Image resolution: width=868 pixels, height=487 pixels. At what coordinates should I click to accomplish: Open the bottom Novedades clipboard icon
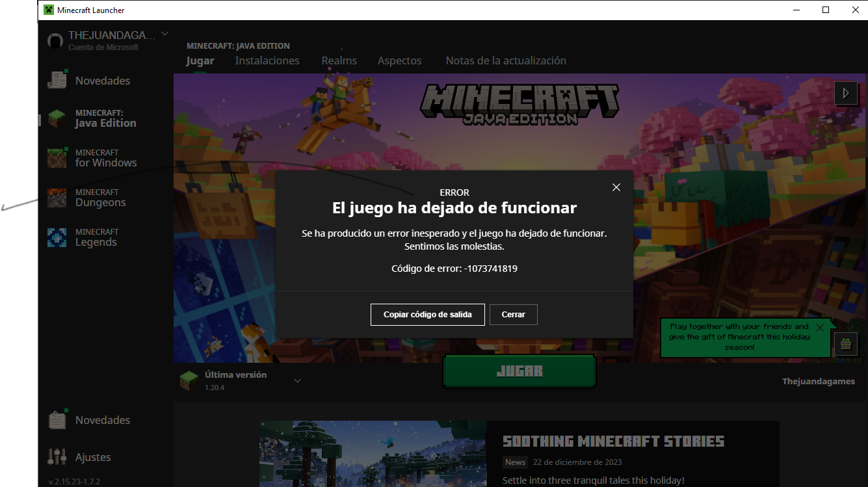[57, 419]
